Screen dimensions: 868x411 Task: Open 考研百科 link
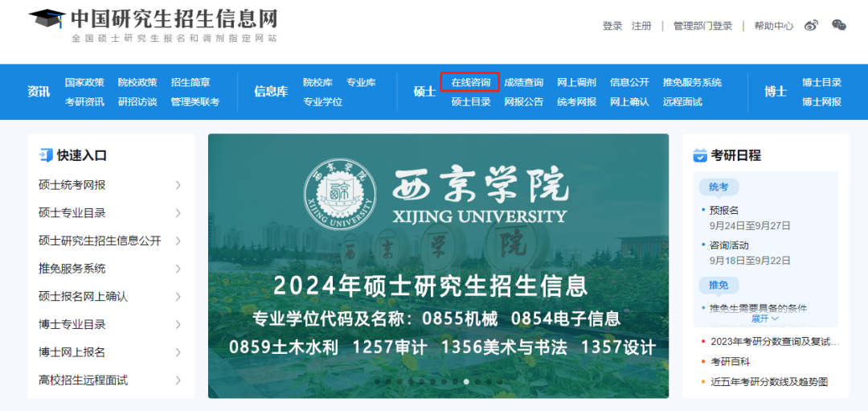point(730,362)
